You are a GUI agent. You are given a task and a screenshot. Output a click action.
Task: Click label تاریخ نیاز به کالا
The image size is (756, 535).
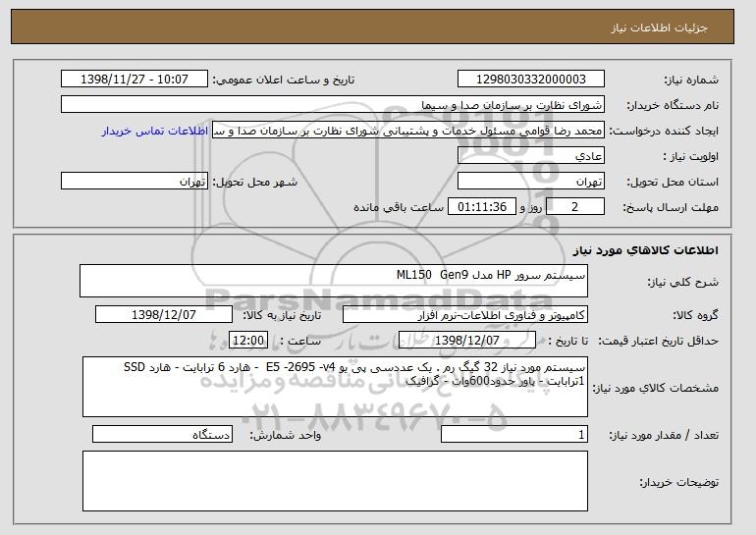282,315
